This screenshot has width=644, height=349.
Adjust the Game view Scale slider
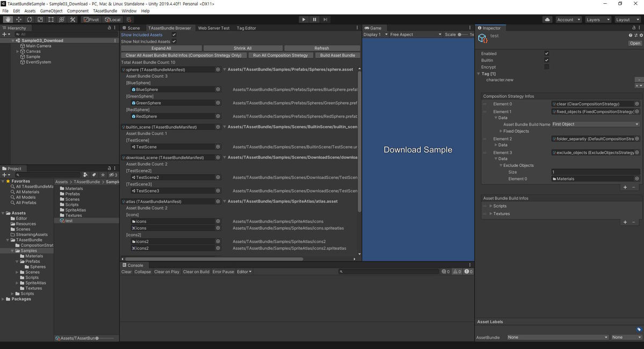tap(462, 34)
